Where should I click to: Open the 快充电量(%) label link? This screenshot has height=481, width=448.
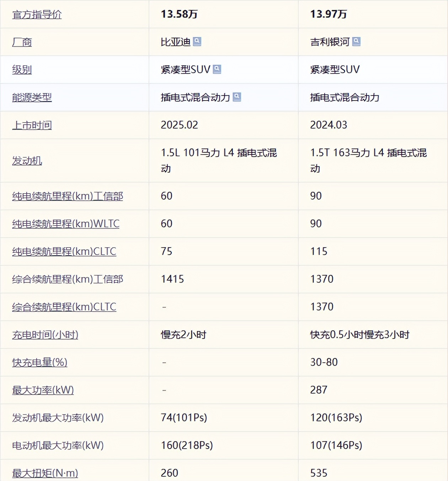pyautogui.click(x=40, y=362)
